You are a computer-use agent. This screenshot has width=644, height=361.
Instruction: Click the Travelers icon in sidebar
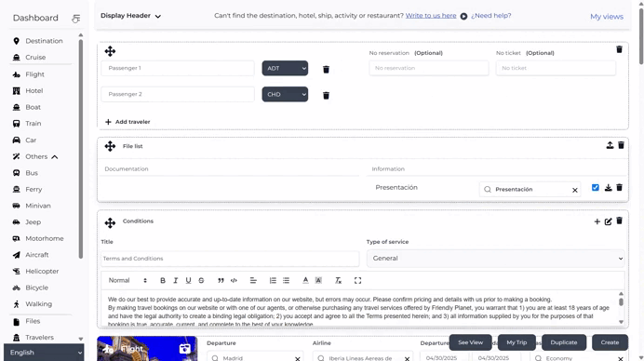pos(17,338)
